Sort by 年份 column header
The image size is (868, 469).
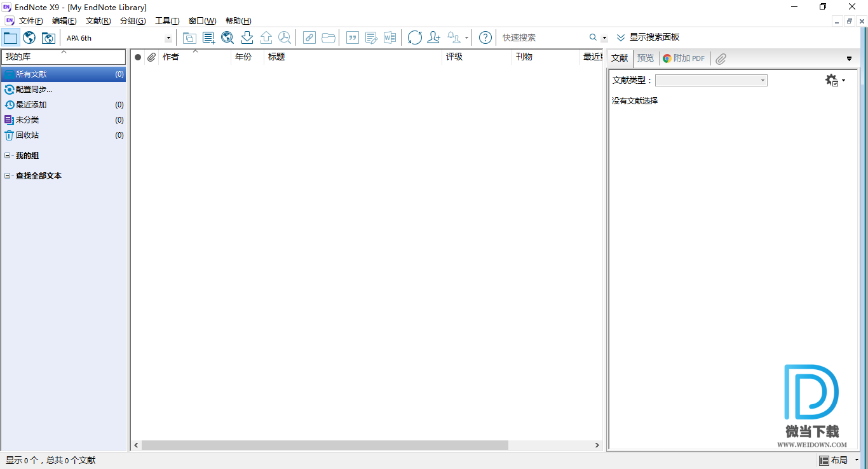pyautogui.click(x=247, y=57)
